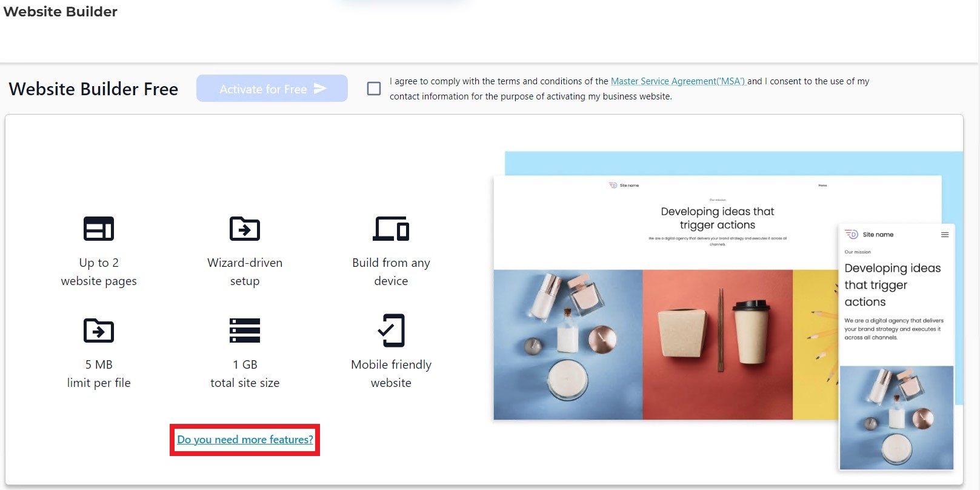Click the '1 GB total site size' icon
Image resolution: width=980 pixels, height=490 pixels.
click(244, 331)
